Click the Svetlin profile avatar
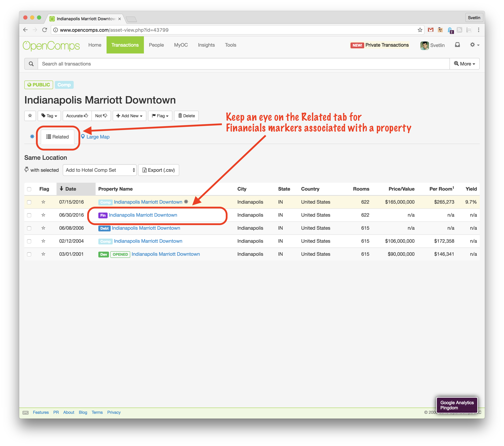Viewport: 504px width, 446px height. pos(424,45)
